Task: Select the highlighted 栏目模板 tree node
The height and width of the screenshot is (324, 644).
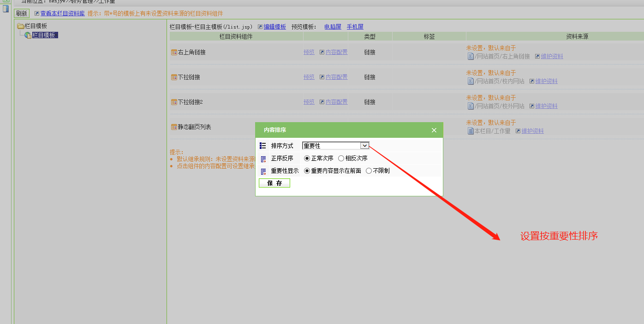Action: [x=45, y=35]
